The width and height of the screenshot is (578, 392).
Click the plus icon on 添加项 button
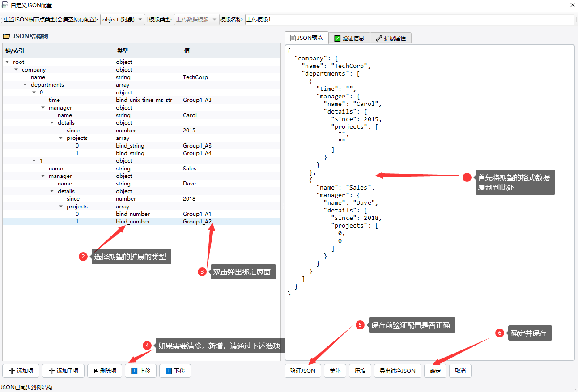click(12, 371)
